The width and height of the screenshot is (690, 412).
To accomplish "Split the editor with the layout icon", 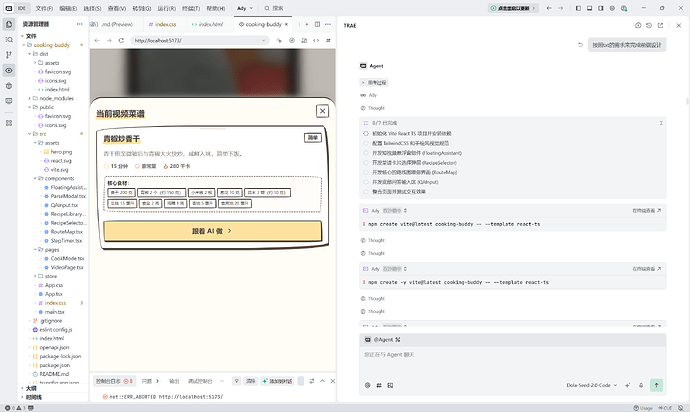I will (317, 24).
